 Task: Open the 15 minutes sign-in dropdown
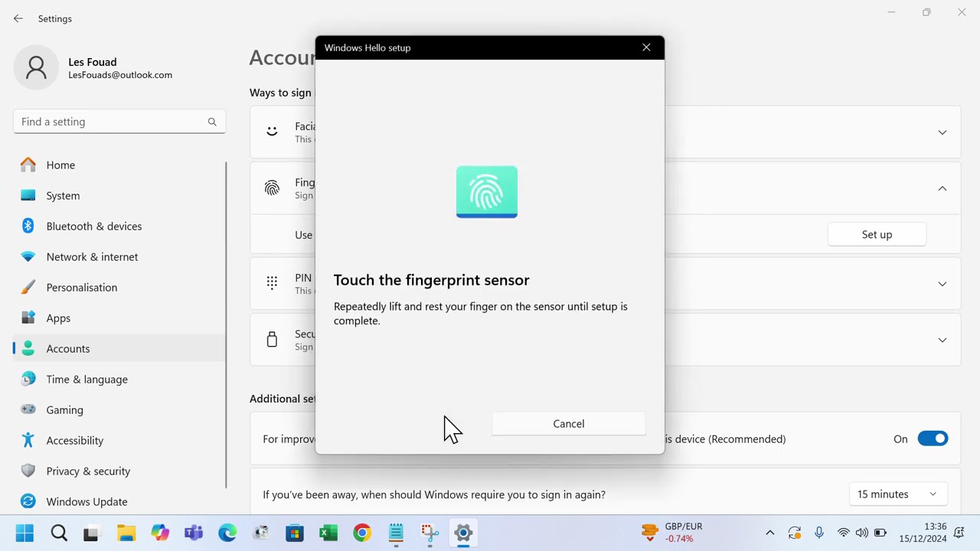[898, 494]
